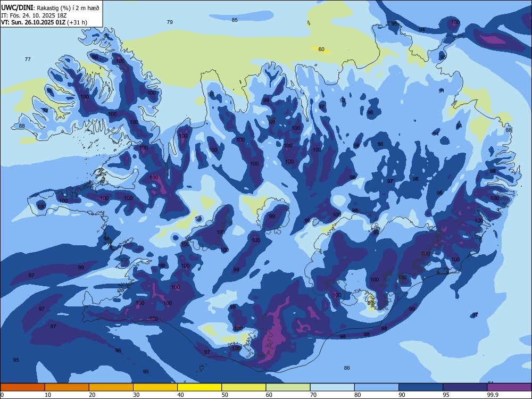Click the orange 10–20 legend swatch

[x=67, y=387]
